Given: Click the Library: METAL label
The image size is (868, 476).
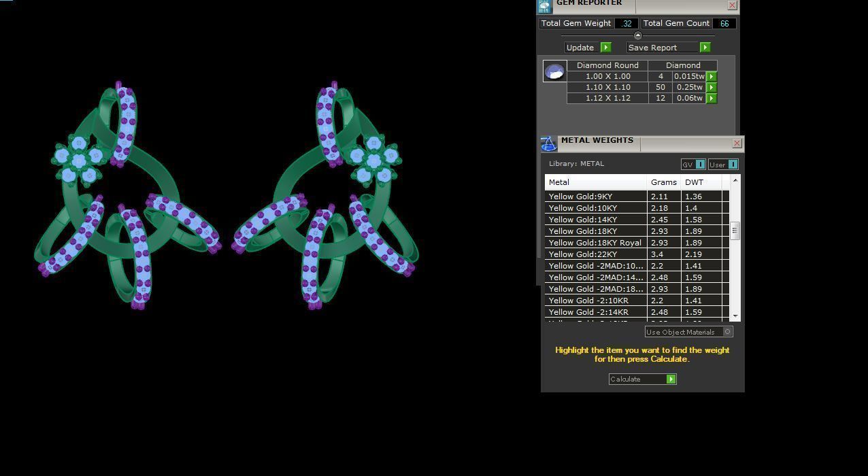Looking at the screenshot, I should pos(576,164).
